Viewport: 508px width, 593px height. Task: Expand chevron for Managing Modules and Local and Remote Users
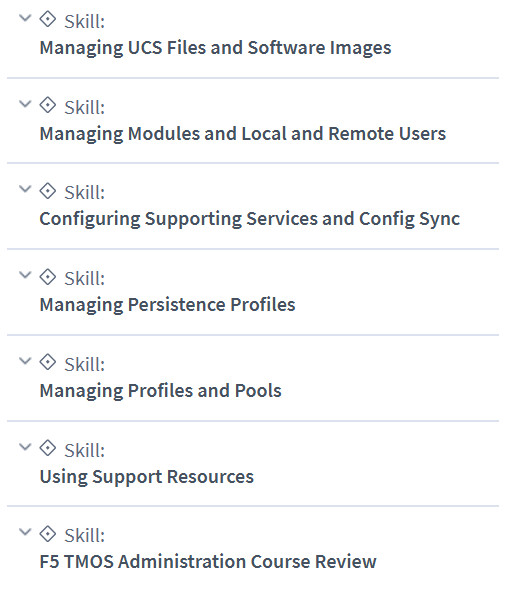coord(25,104)
